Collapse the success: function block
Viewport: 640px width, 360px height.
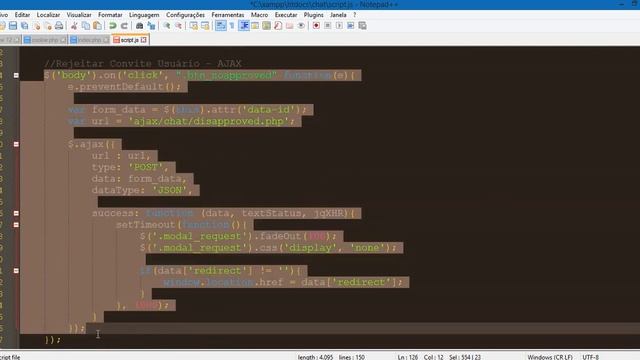tap(16, 213)
